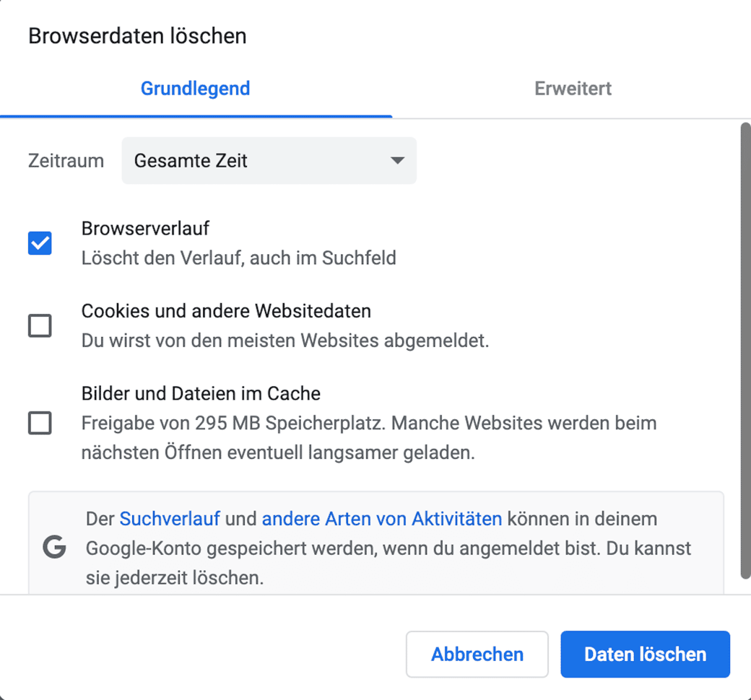Image resolution: width=751 pixels, height=700 pixels.
Task: Open the Gesamte Zeit time range dropdown
Action: pos(269,160)
